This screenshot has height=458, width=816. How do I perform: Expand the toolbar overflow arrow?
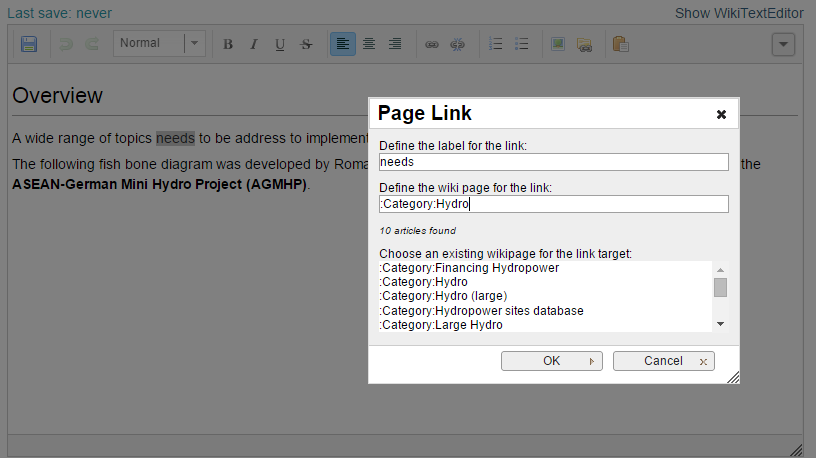[x=783, y=44]
